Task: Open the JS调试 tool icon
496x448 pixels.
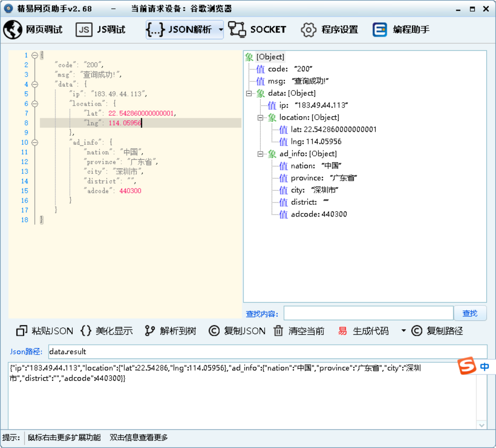Action: pos(84,30)
